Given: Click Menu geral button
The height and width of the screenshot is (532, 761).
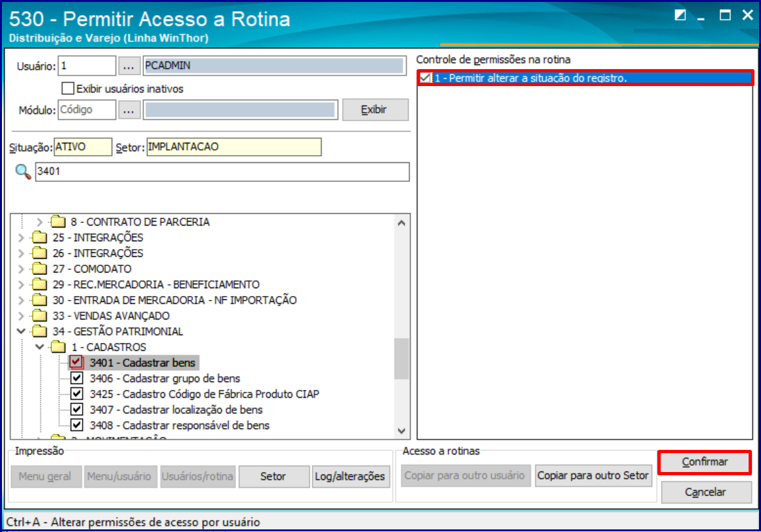Looking at the screenshot, I should tap(46, 477).
